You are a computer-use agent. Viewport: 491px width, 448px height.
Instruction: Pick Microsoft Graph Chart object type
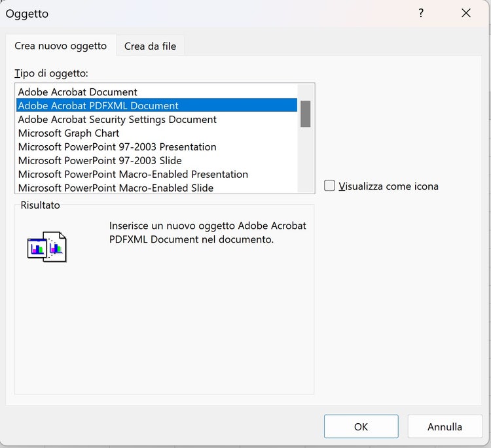click(69, 133)
